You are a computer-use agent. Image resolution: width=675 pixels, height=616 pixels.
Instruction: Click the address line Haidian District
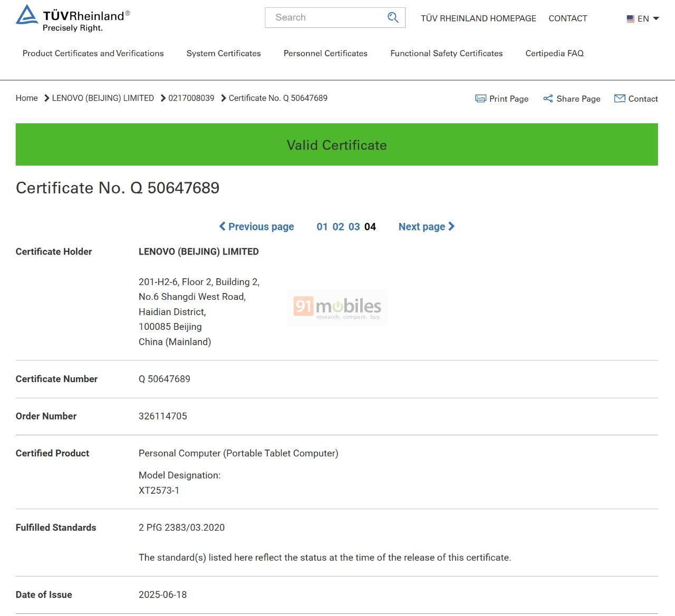point(172,312)
